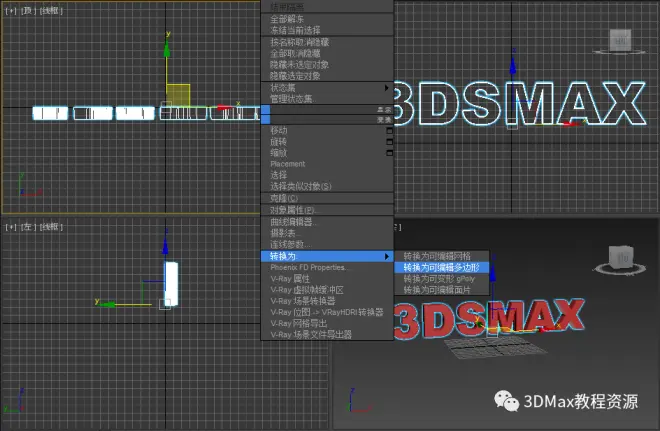Choose V-Ray 位图 -> VRayHDRI 转换器
This screenshot has width=660, height=431.
[x=327, y=312]
